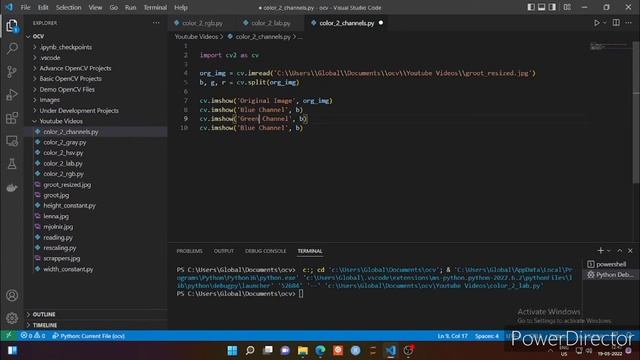Click the remote window indicator in status bar
The width and height of the screenshot is (640, 360).
9,336
